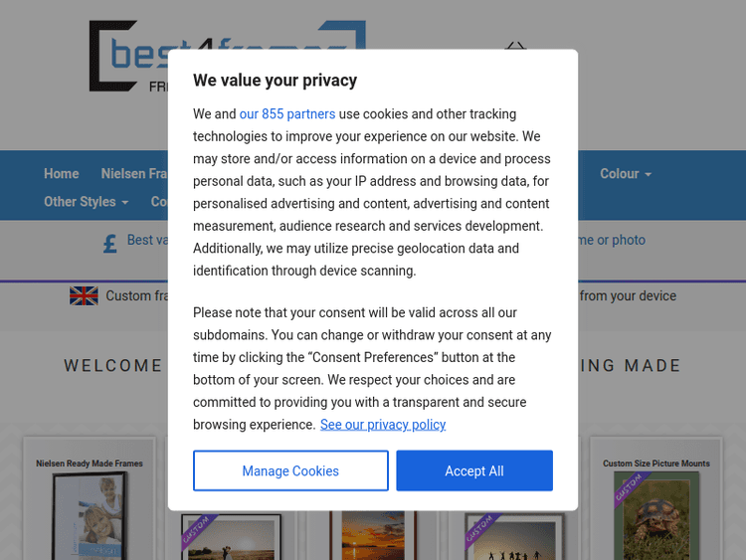
Task: Open Manage Cookies settings
Action: coord(290,470)
